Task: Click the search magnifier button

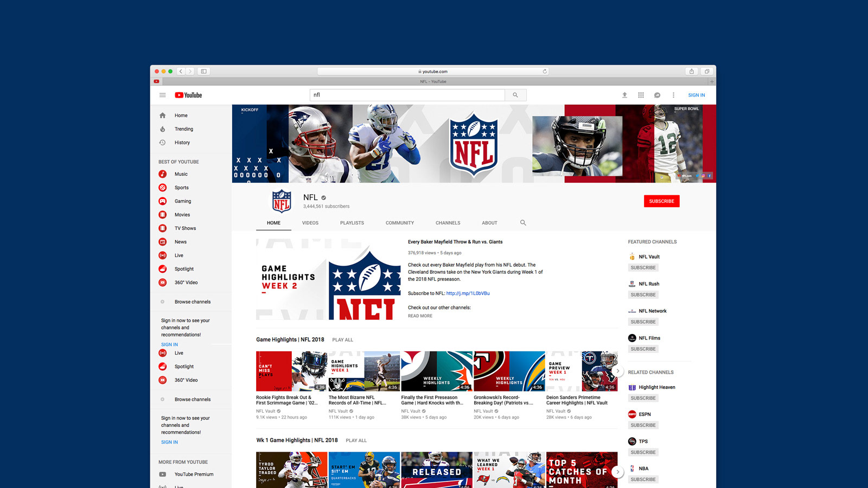Action: [x=515, y=95]
